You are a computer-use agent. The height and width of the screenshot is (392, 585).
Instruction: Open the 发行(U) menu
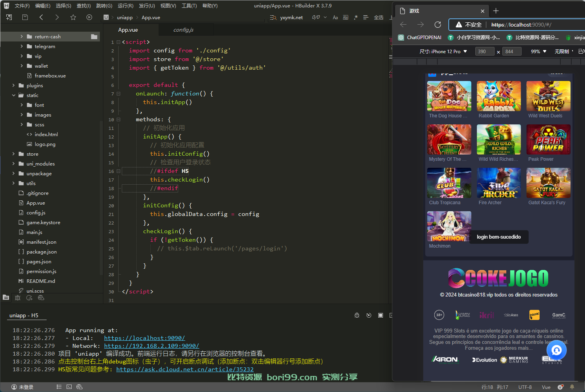point(147,5)
